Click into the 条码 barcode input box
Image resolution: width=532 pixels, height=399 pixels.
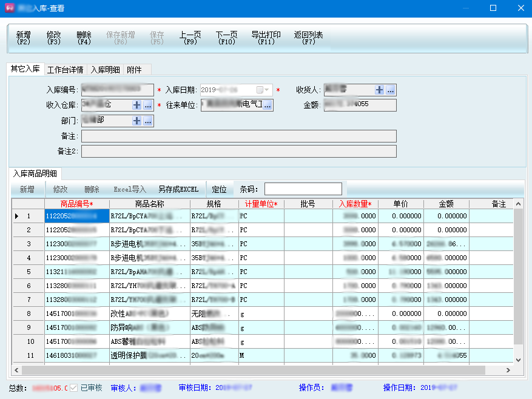coord(303,189)
